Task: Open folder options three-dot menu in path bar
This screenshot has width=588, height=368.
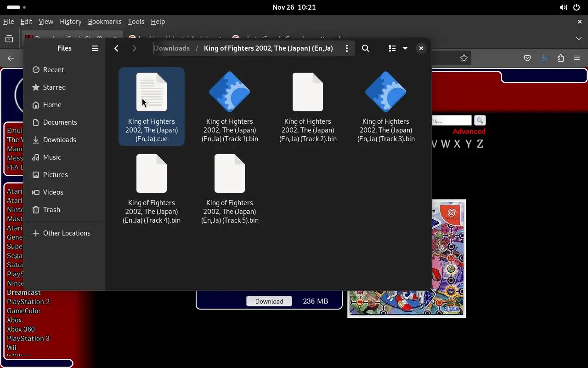Action: (347, 48)
